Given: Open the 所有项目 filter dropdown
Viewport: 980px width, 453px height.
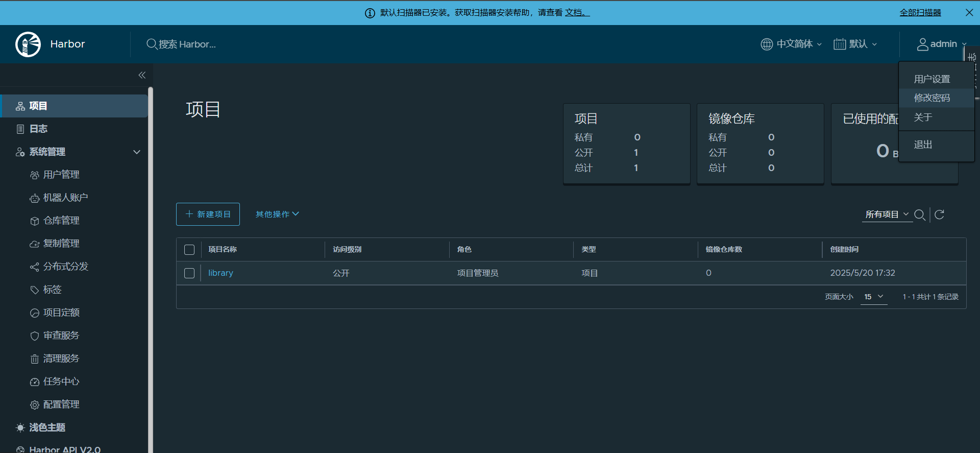Looking at the screenshot, I should click(x=887, y=214).
